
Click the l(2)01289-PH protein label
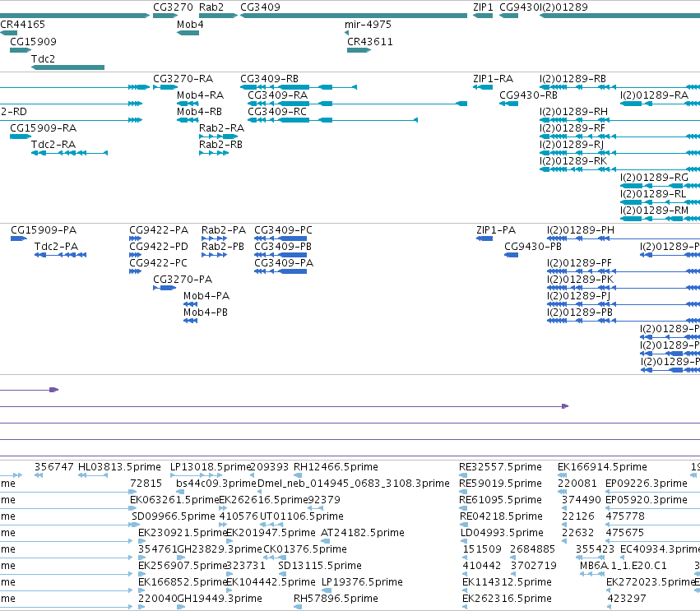(x=581, y=230)
